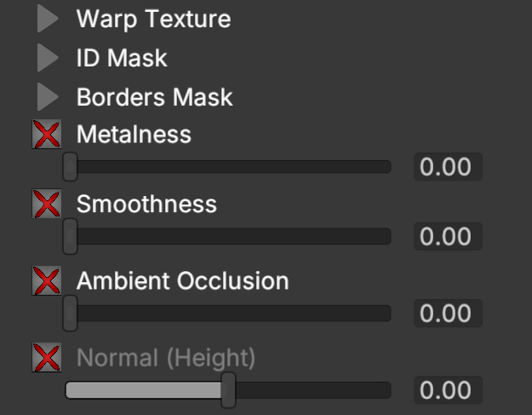The width and height of the screenshot is (532, 415).
Task: Expand the Borders Mask disclosure triangle
Action: (x=48, y=97)
